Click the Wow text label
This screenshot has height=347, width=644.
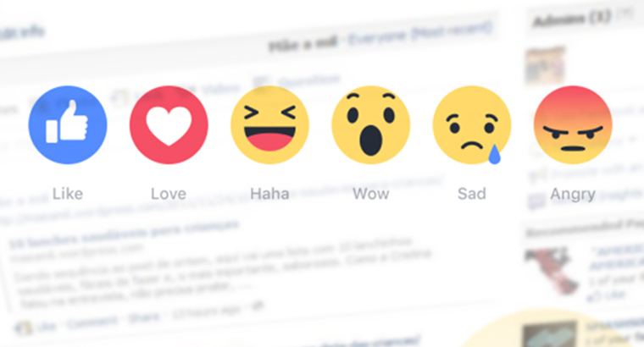tap(371, 194)
